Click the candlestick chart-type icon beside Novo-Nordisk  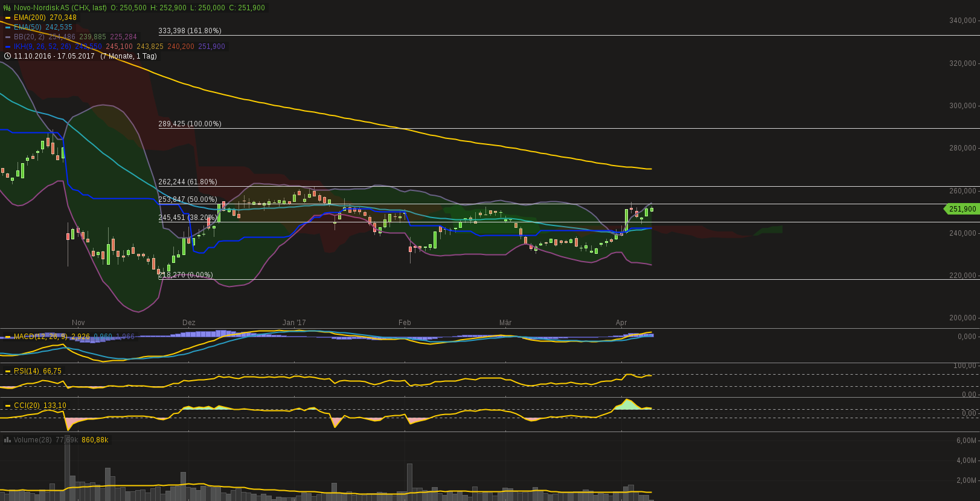pos(7,8)
